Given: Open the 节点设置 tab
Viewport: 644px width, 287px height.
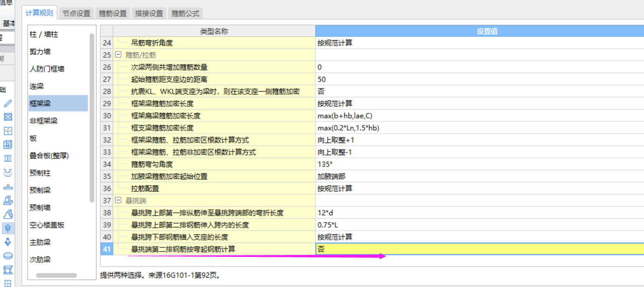Looking at the screenshot, I should pyautogui.click(x=76, y=13).
